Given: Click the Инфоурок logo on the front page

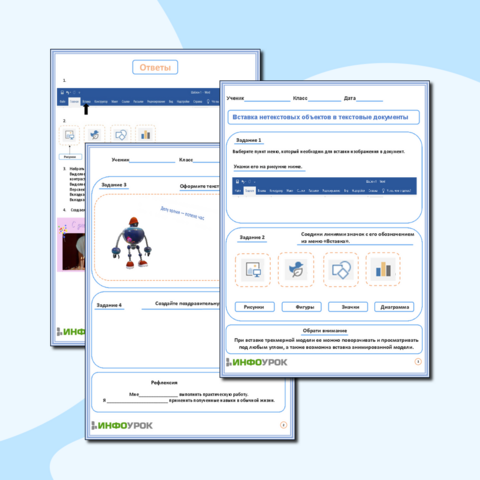Looking at the screenshot, I should click(x=257, y=362).
